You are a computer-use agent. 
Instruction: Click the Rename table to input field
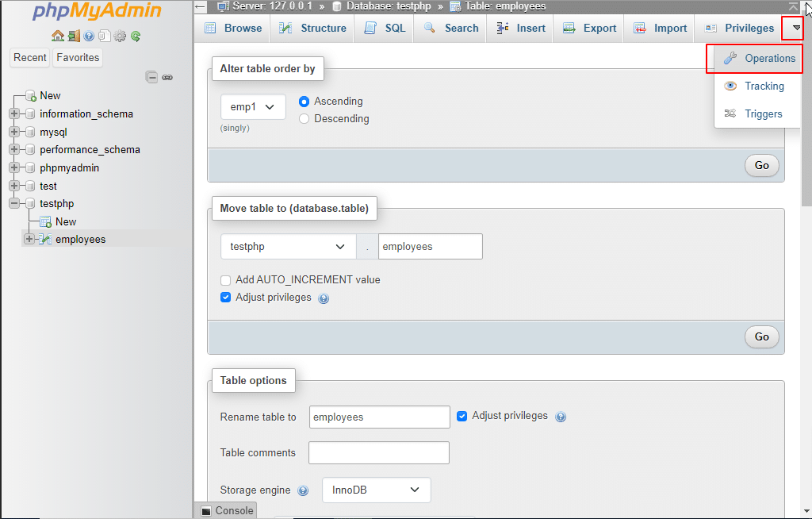pyautogui.click(x=380, y=417)
